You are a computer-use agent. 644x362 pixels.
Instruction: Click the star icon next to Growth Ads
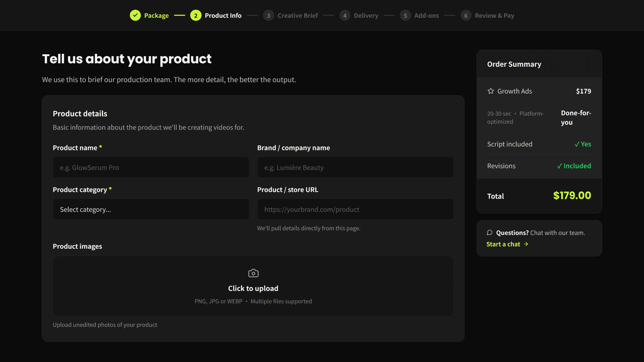(x=491, y=91)
